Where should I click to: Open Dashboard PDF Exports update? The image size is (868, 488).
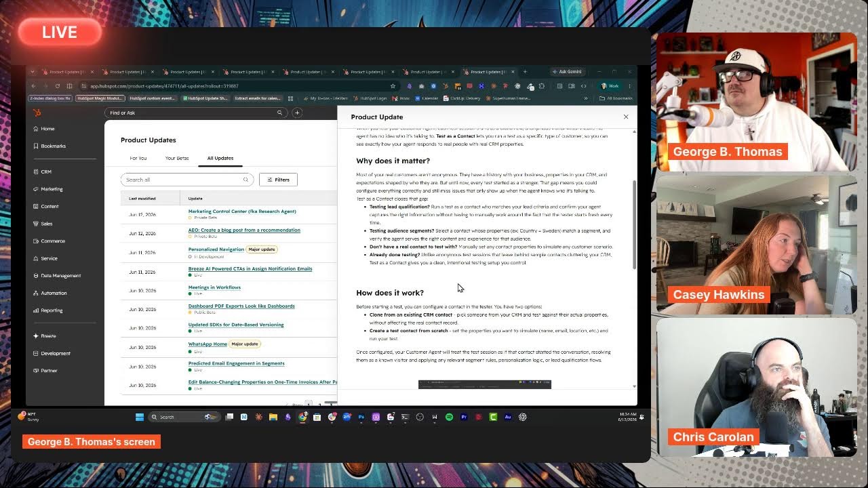pyautogui.click(x=241, y=306)
